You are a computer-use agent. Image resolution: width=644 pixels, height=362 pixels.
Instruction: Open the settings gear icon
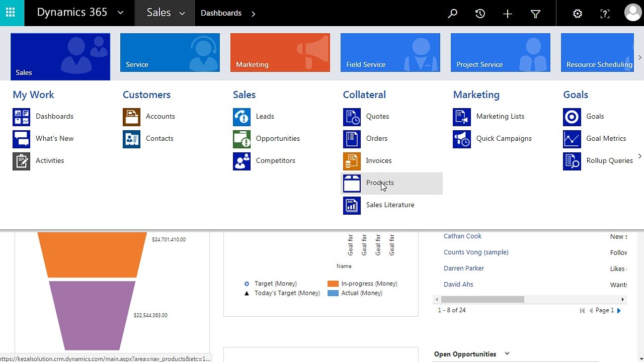pyautogui.click(x=578, y=14)
